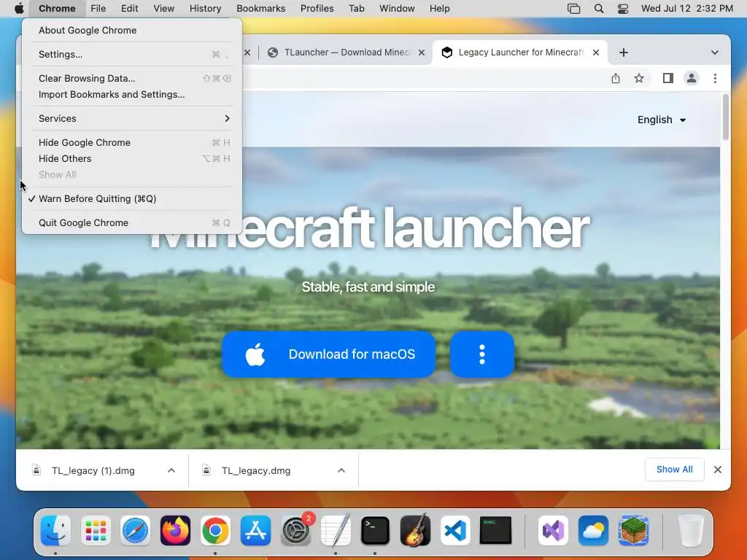Open the Chrome profile avatar
747x560 pixels.
click(x=692, y=78)
